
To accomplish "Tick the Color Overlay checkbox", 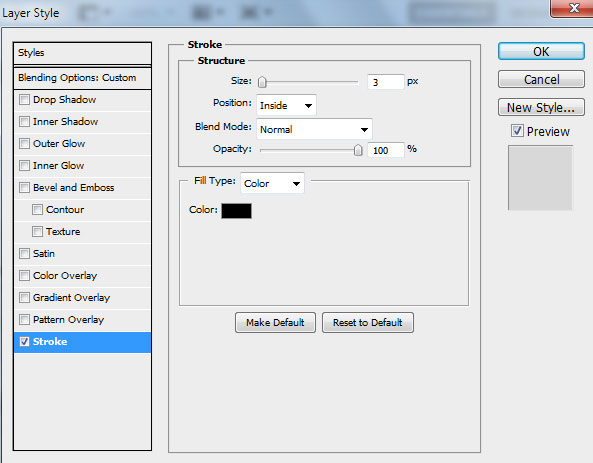I will click(x=25, y=275).
